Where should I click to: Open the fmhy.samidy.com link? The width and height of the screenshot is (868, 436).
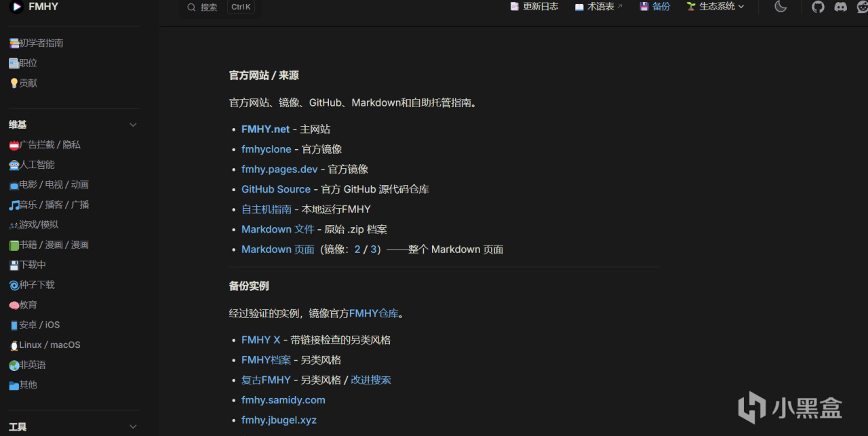283,400
